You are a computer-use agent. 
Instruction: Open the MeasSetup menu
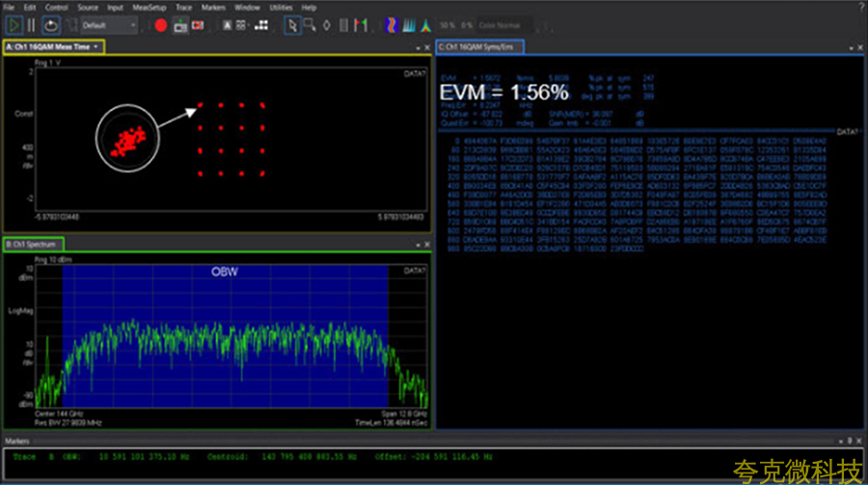(149, 7)
